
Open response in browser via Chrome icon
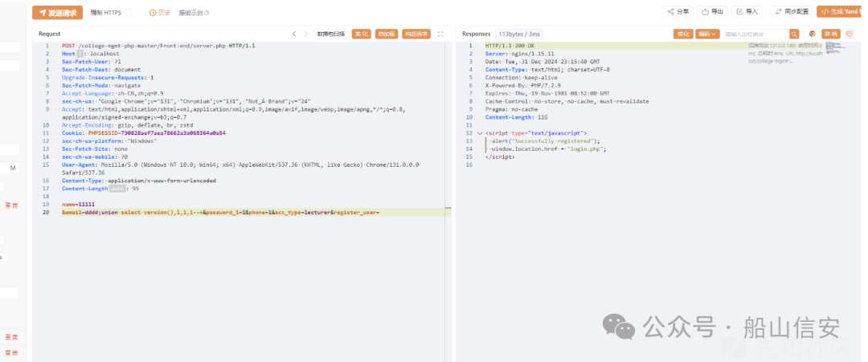(812, 34)
